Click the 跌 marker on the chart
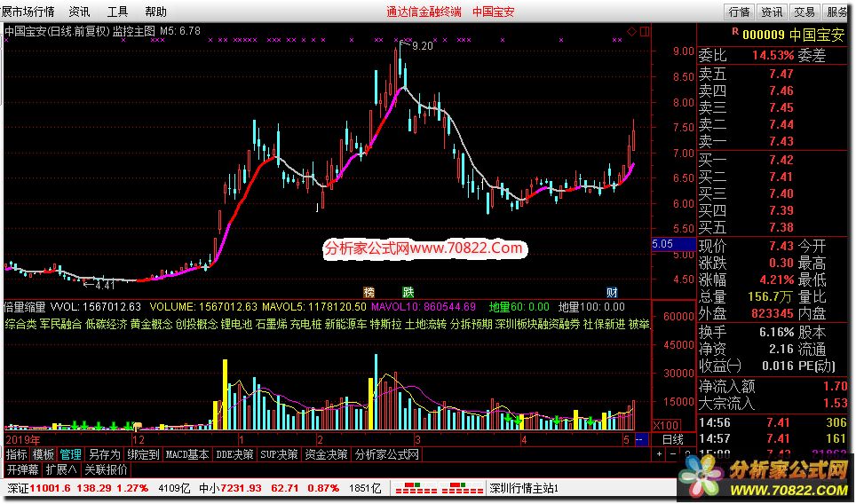The image size is (856, 504). point(408,292)
